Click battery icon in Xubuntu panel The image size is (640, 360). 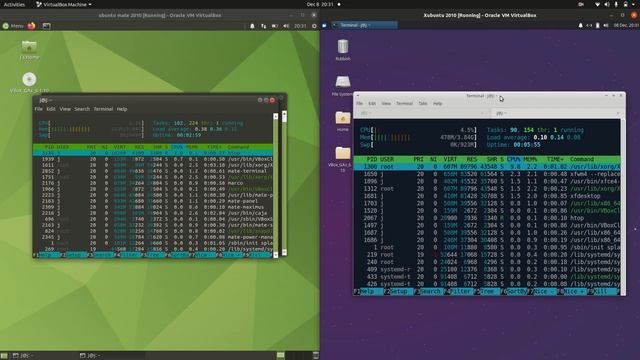[x=598, y=25]
